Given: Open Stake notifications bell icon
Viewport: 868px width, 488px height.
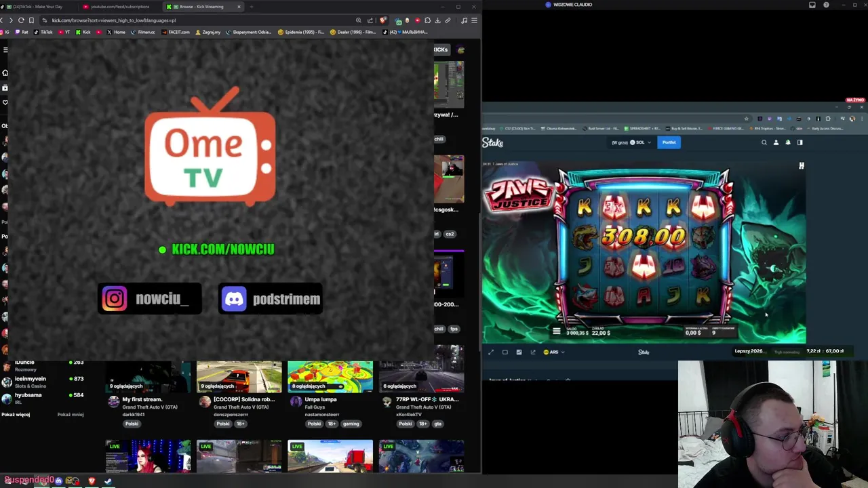Looking at the screenshot, I should click(788, 142).
